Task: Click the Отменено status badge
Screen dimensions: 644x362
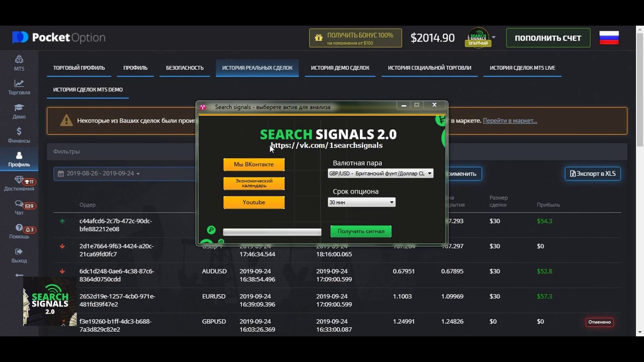Action: tap(599, 322)
